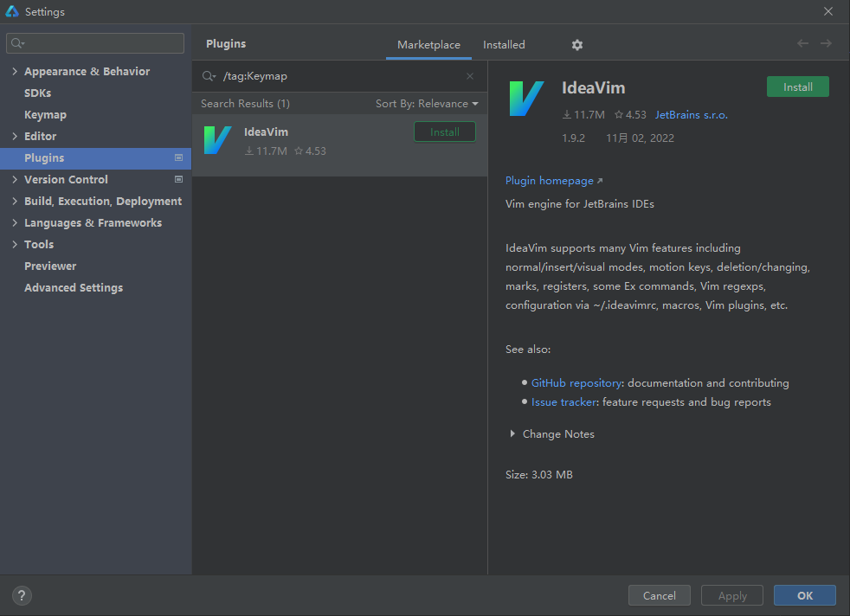Click the version 1.9.2 text

click(x=574, y=138)
